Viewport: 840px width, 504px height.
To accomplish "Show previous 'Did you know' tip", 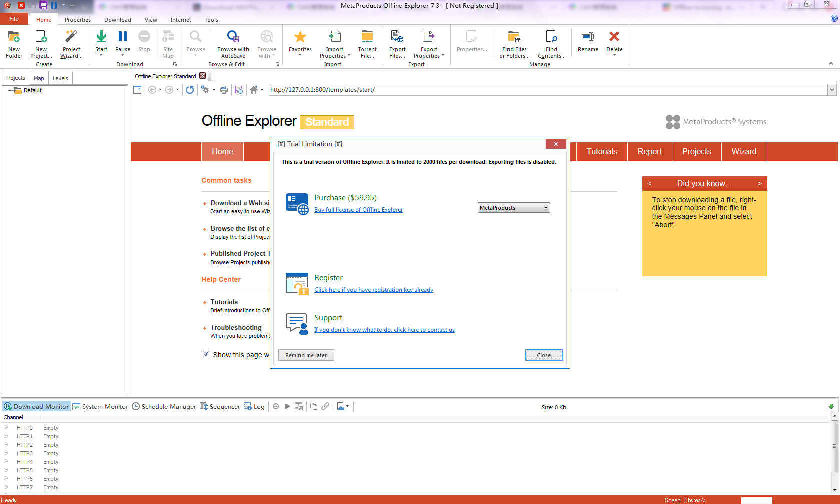I will pyautogui.click(x=649, y=183).
